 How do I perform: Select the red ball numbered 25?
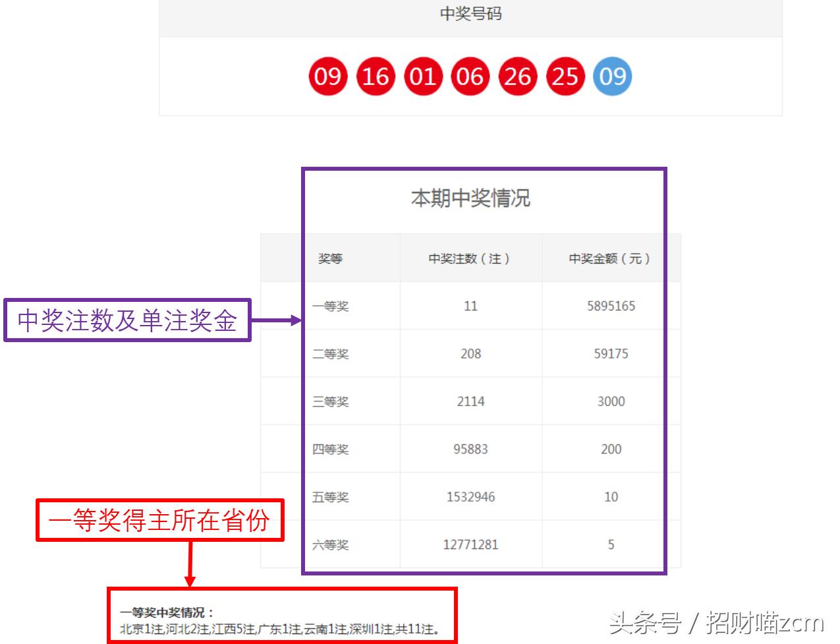(x=565, y=76)
